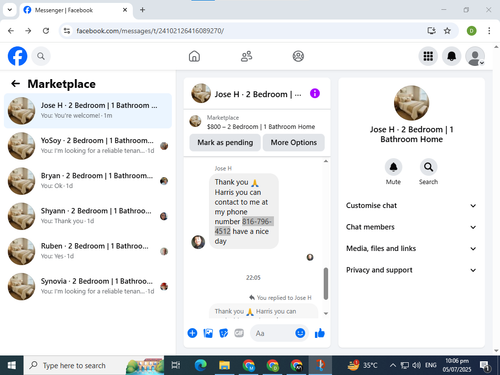
Task: Open more actions plus icon in composer
Action: click(192, 333)
